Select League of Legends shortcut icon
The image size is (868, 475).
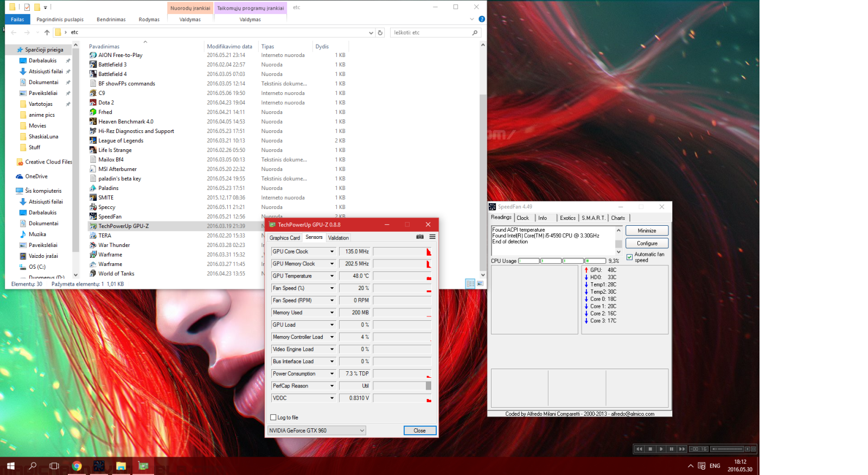tap(93, 141)
